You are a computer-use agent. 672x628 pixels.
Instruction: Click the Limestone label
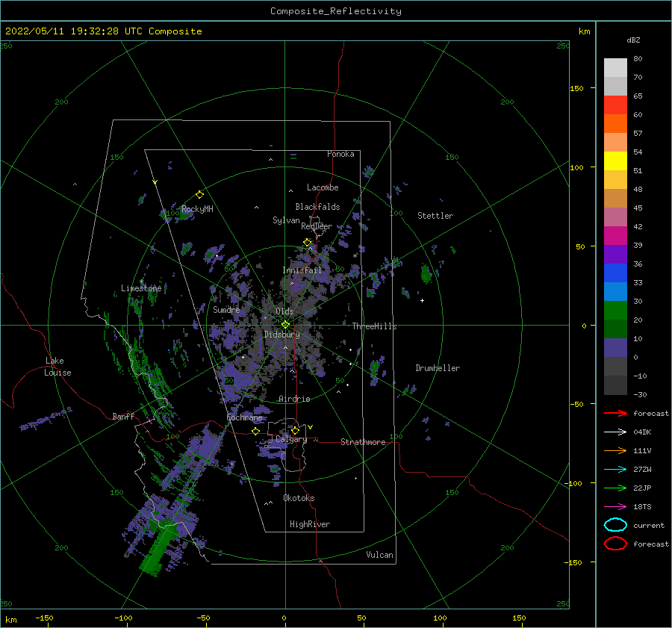(x=141, y=288)
